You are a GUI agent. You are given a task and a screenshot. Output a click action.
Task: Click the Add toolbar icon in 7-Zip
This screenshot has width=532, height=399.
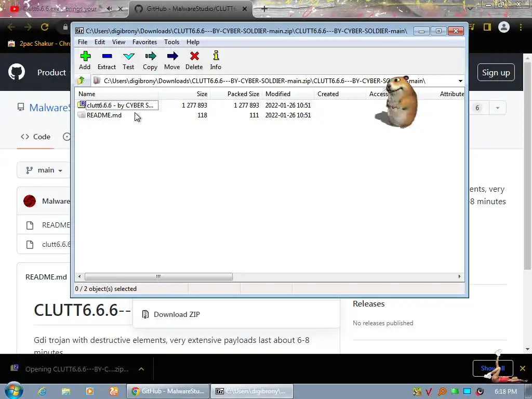(85, 60)
